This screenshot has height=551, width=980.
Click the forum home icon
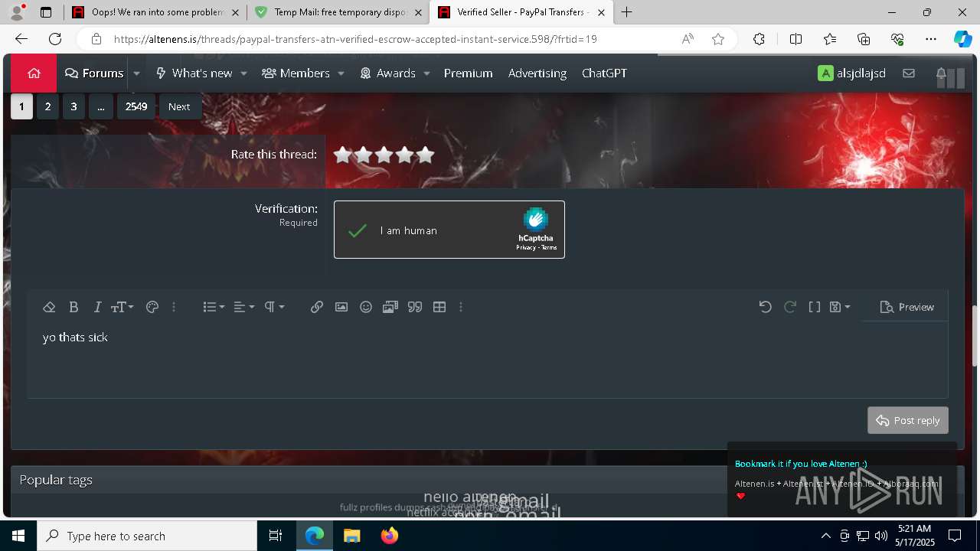(x=34, y=73)
